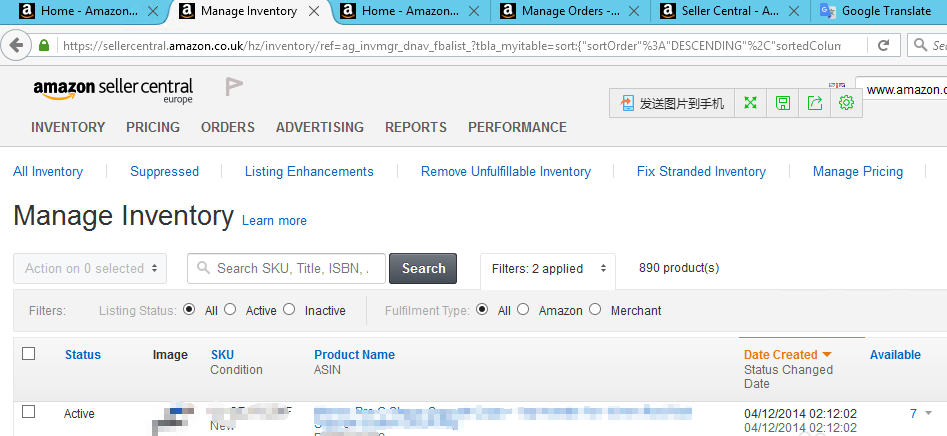Click the 04/12/2014 02:12:02 date created text
This screenshot has width=947, height=436.
click(800, 414)
